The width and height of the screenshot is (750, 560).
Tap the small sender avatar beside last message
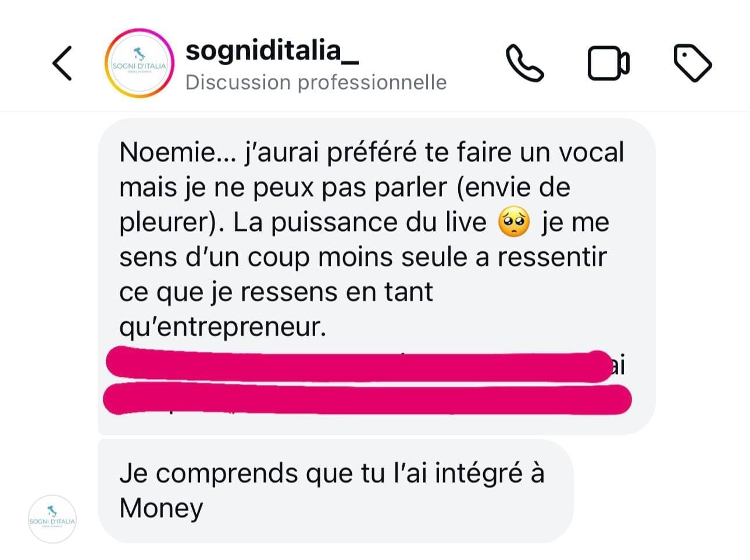click(x=52, y=519)
